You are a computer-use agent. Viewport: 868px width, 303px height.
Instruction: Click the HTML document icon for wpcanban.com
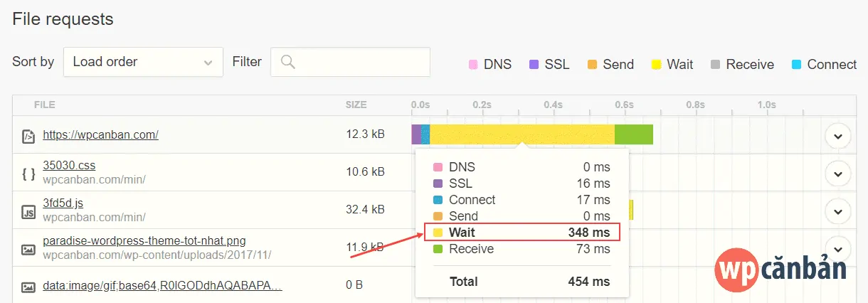[28, 134]
